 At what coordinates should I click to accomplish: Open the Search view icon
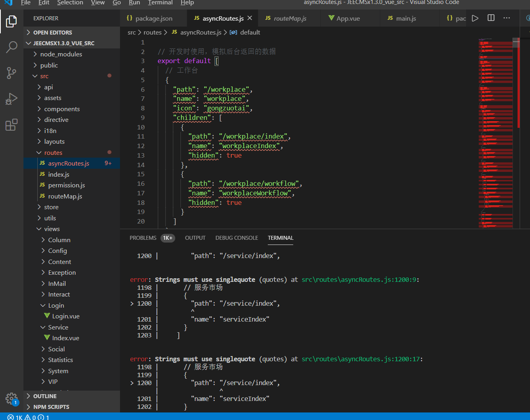click(12, 47)
